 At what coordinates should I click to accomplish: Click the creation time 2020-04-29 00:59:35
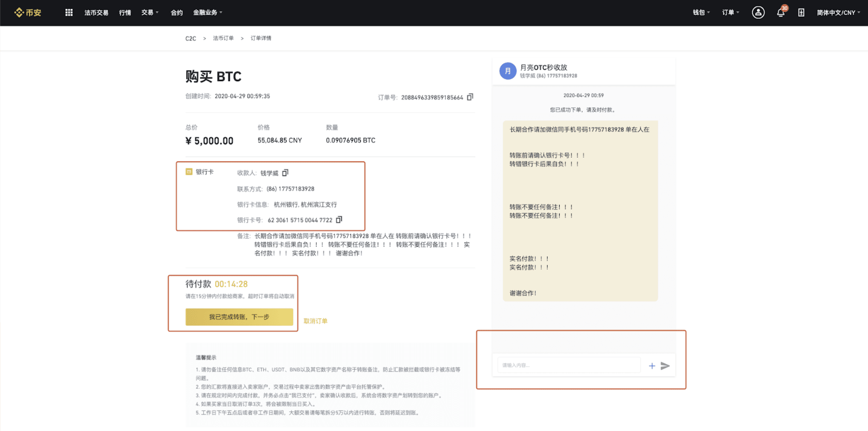pos(242,96)
